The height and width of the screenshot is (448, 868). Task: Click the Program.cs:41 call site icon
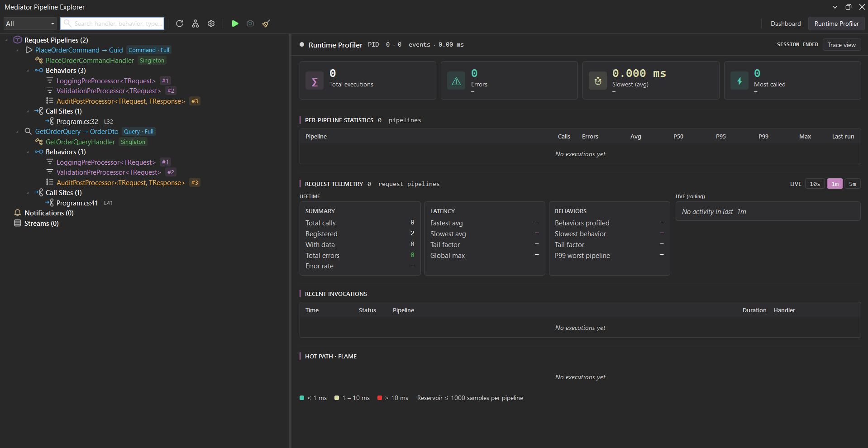tap(50, 203)
